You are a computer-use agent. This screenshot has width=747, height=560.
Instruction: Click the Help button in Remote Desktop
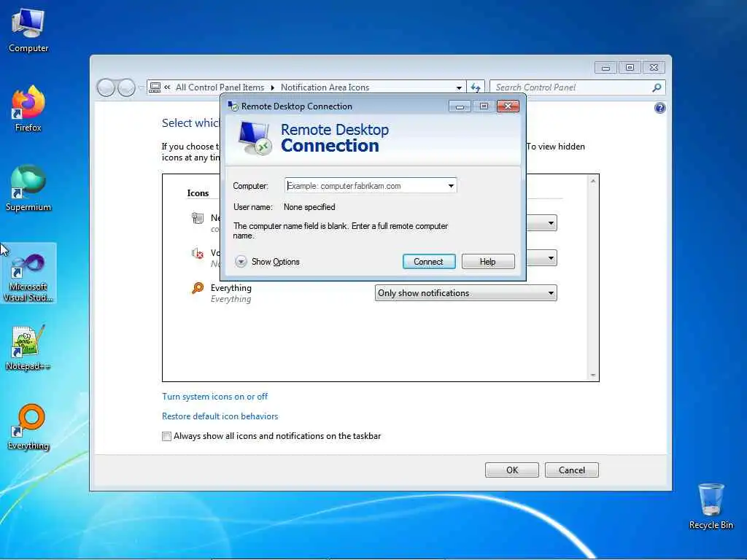(488, 262)
